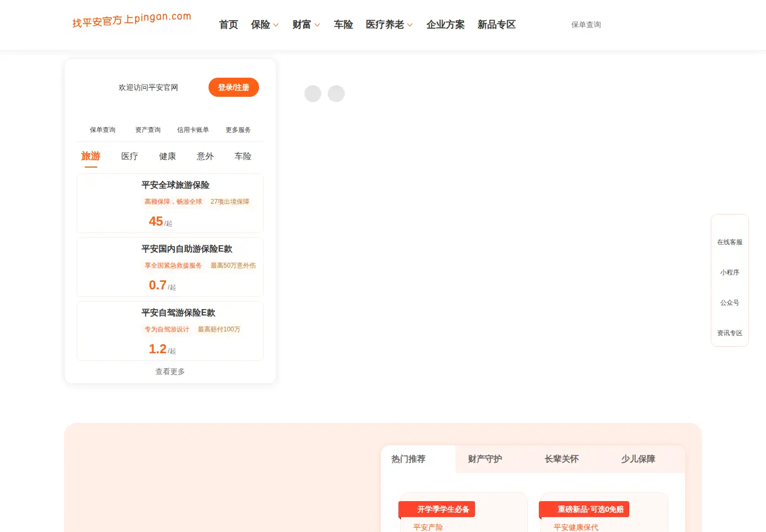Click the 高额保障，畅游全球 tag

coord(173,202)
